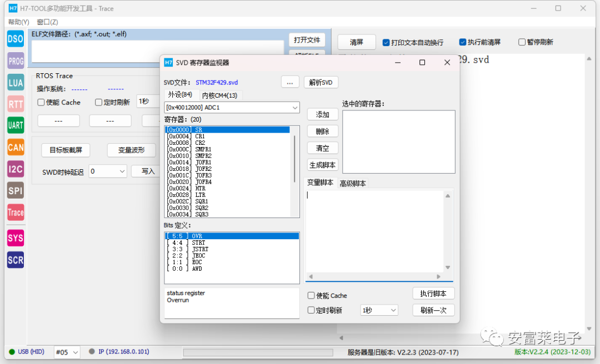
Task: Click the 清屏 button
Action: (x=357, y=42)
